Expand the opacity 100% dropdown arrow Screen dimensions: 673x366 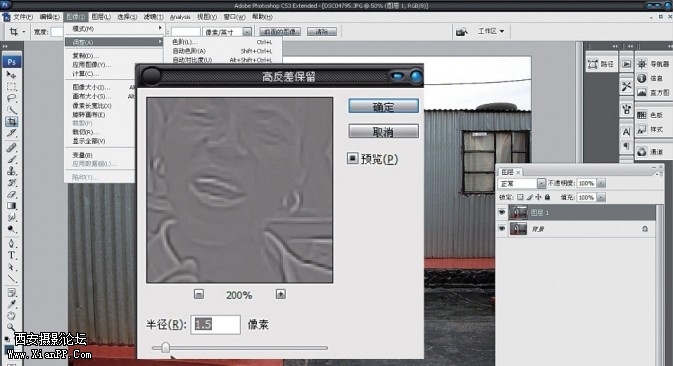(601, 184)
